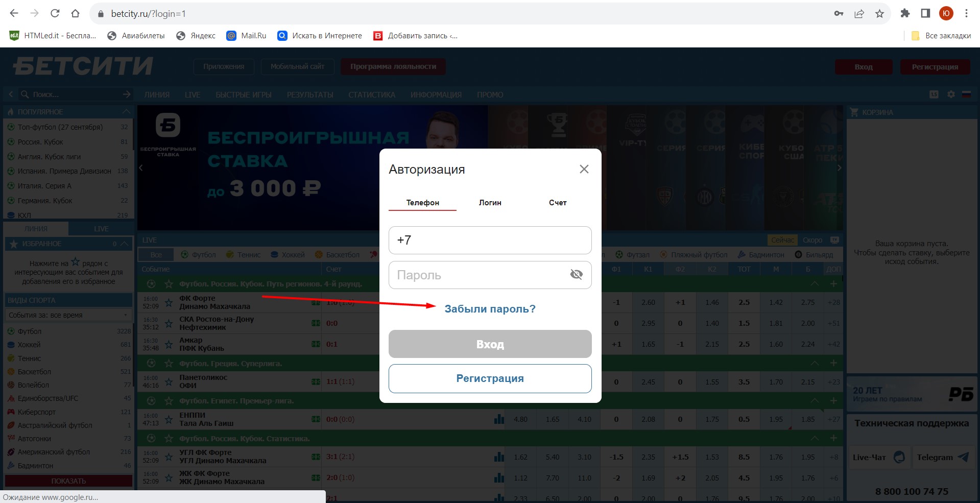Screen dimensions: 980x503
Task: Star the Панетоликос vs ОФИ match
Action: pos(169,381)
